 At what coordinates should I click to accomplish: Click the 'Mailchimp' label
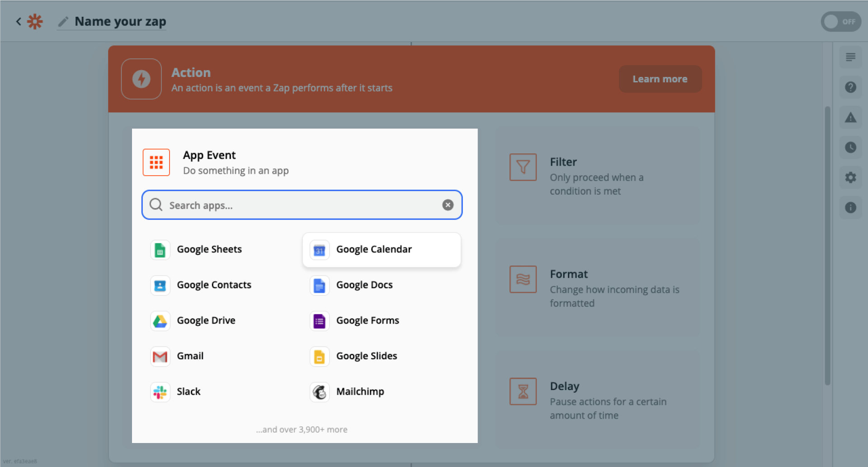pyautogui.click(x=360, y=391)
